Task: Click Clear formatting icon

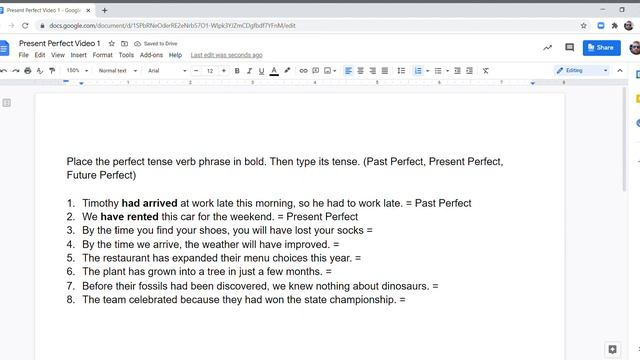Action: point(485,71)
